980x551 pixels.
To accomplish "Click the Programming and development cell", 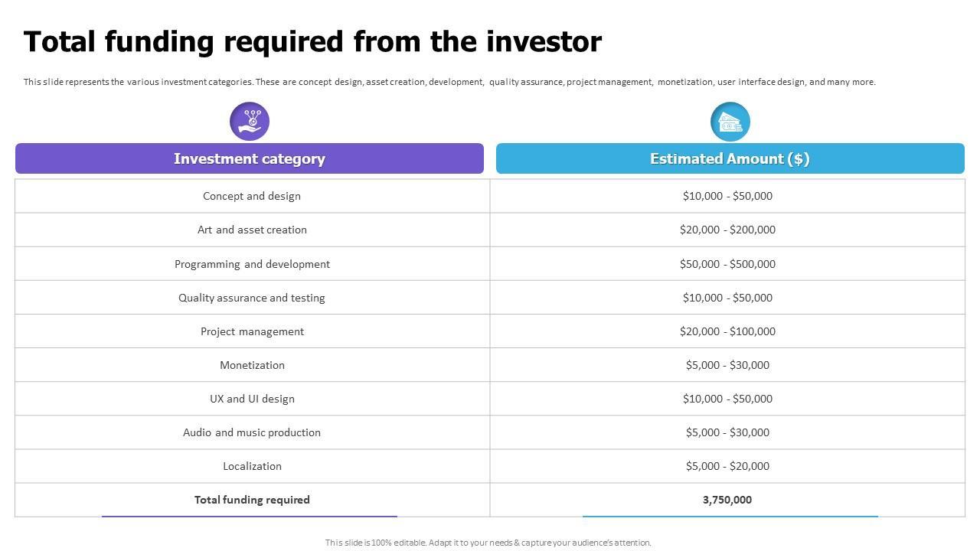I will [252, 264].
